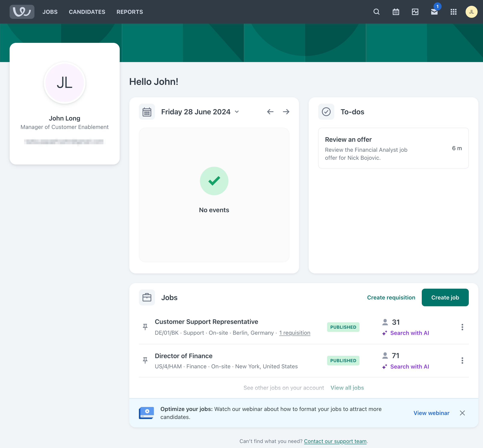The image size is (483, 448).
Task: Pin the Director of Finance job
Action: tap(145, 360)
